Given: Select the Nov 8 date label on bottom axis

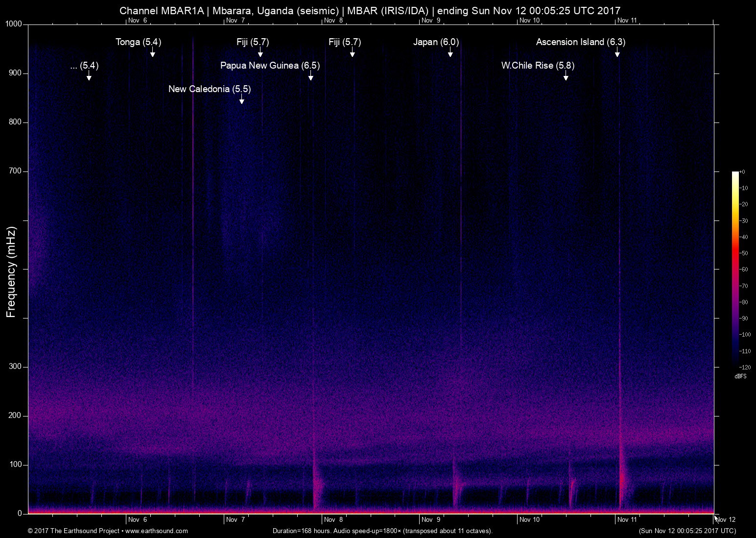Looking at the screenshot, I should (334, 520).
